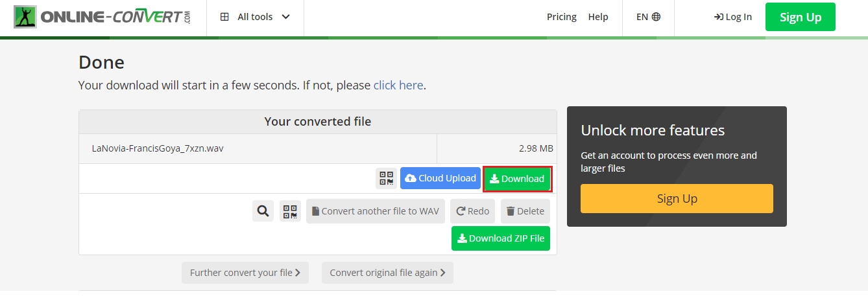The image size is (868, 298).
Task: Change the language with the EN globe selector
Action: point(647,17)
